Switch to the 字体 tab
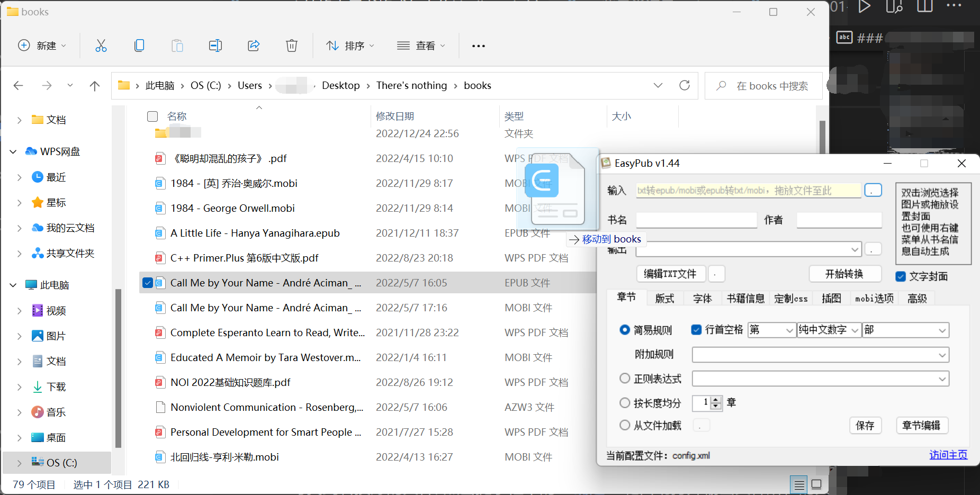The image size is (980, 495). pos(703,299)
